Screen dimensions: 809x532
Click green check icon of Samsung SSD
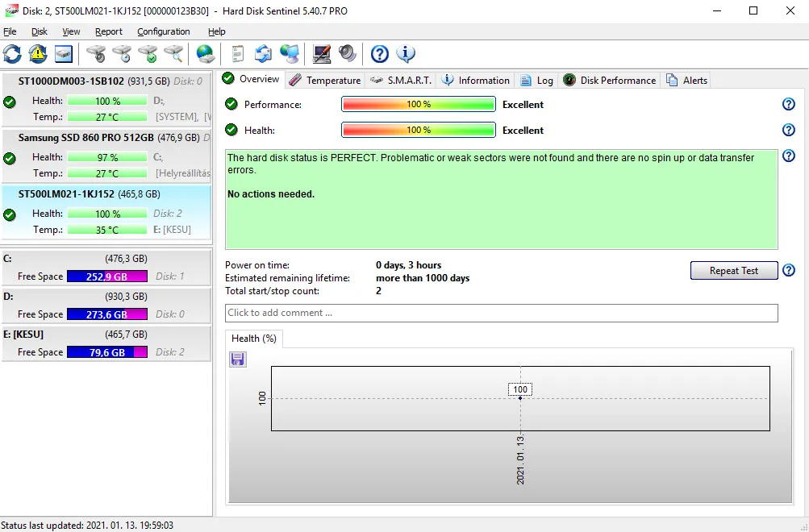[x=10, y=158]
